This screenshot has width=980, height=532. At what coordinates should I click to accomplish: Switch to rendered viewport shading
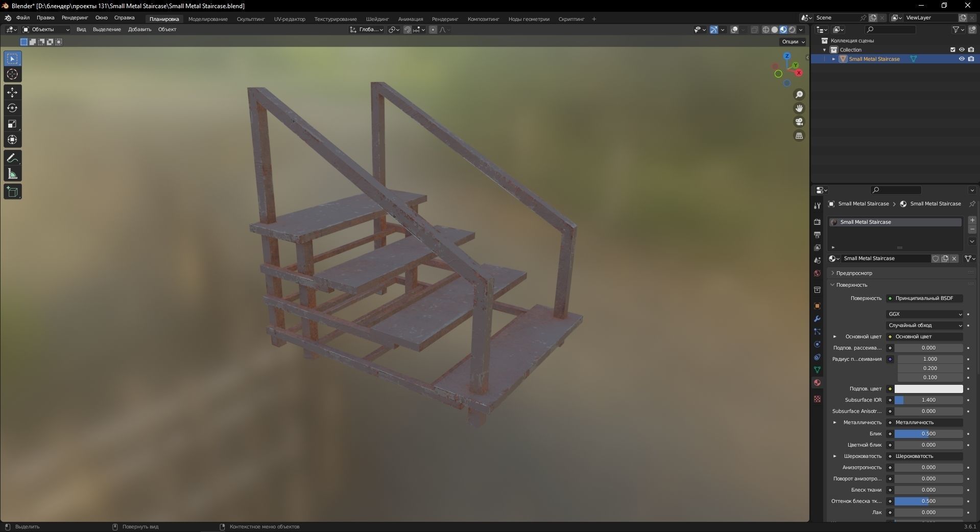pos(792,30)
